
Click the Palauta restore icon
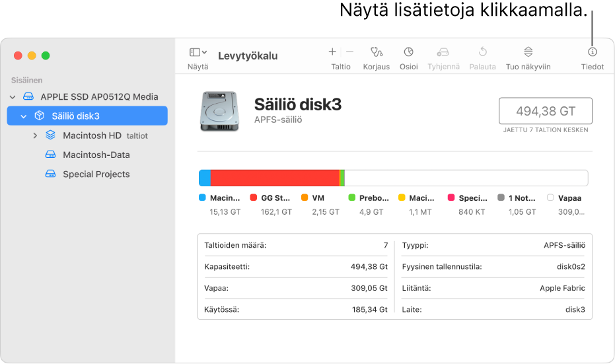483,52
